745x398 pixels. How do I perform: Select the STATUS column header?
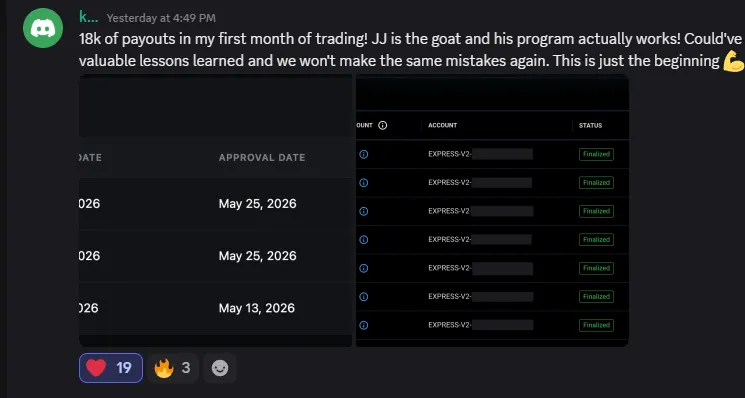click(x=591, y=125)
